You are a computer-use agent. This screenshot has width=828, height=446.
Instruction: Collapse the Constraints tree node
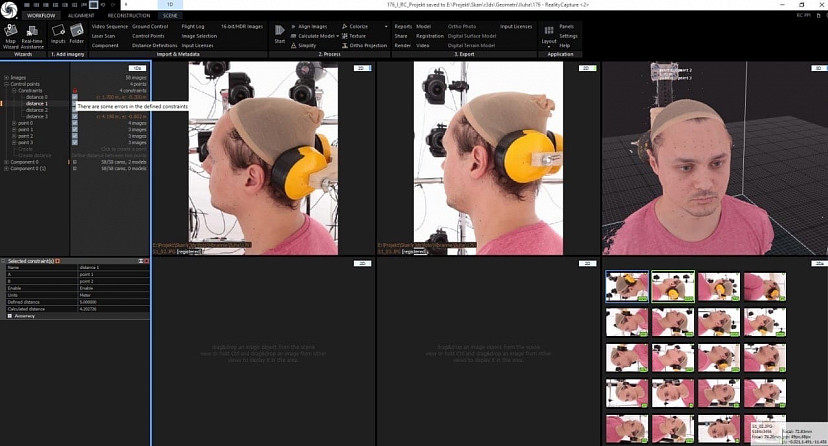[x=14, y=91]
